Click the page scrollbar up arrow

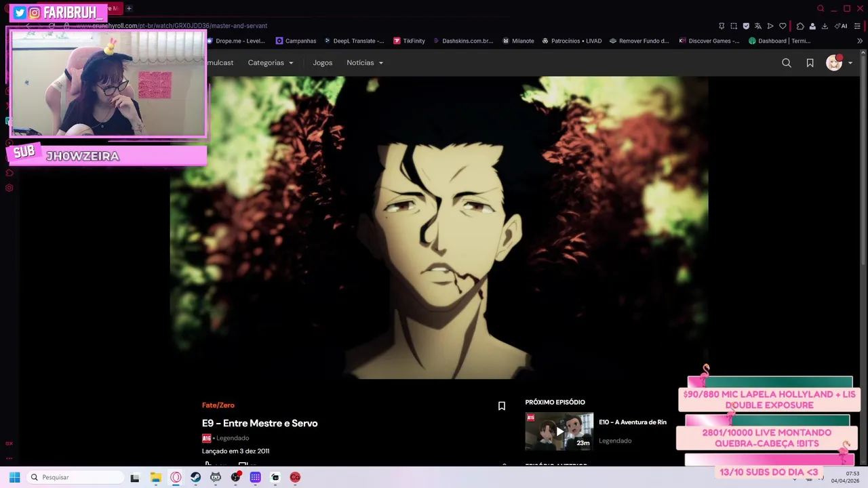863,54
